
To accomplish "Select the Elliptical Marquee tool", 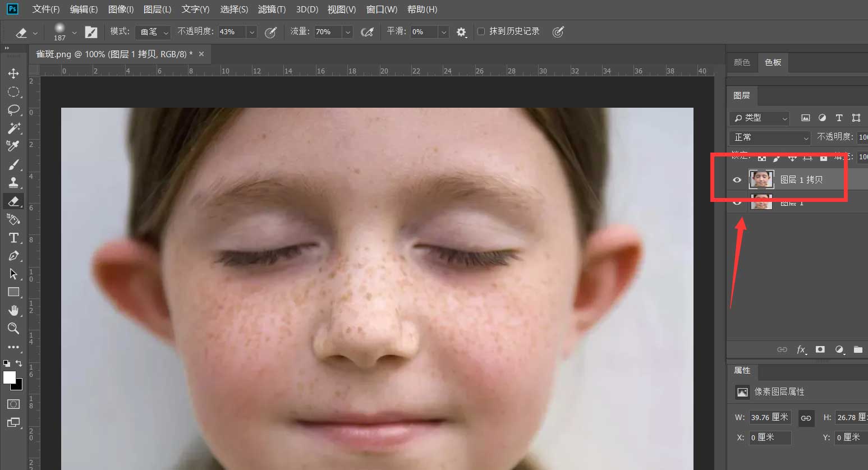I will pyautogui.click(x=13, y=92).
